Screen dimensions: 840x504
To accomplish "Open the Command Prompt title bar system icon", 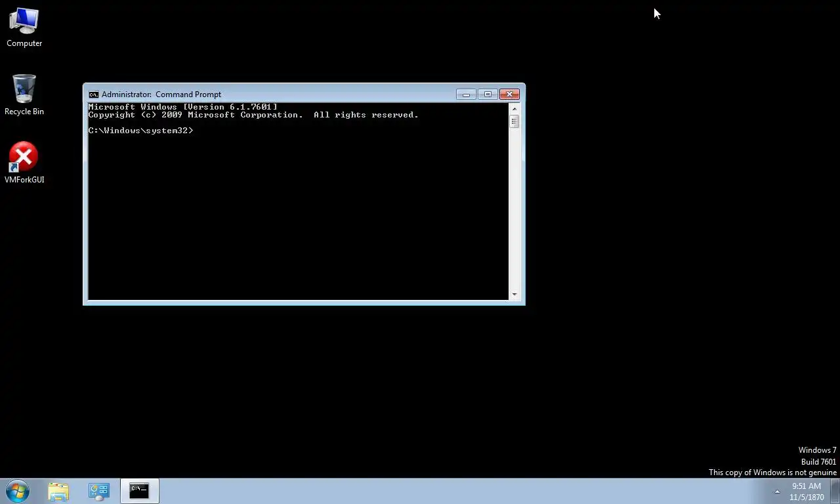I will click(x=94, y=94).
